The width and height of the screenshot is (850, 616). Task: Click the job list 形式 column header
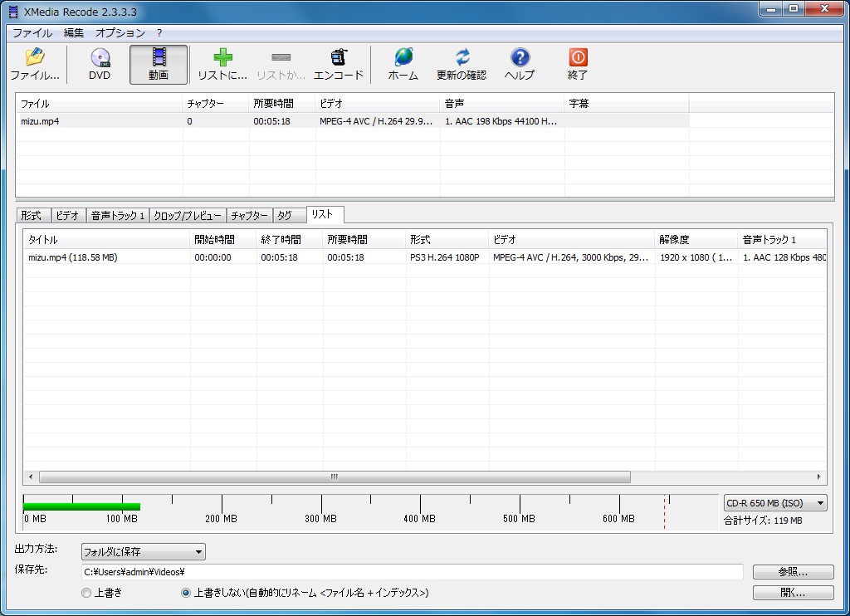(x=447, y=239)
